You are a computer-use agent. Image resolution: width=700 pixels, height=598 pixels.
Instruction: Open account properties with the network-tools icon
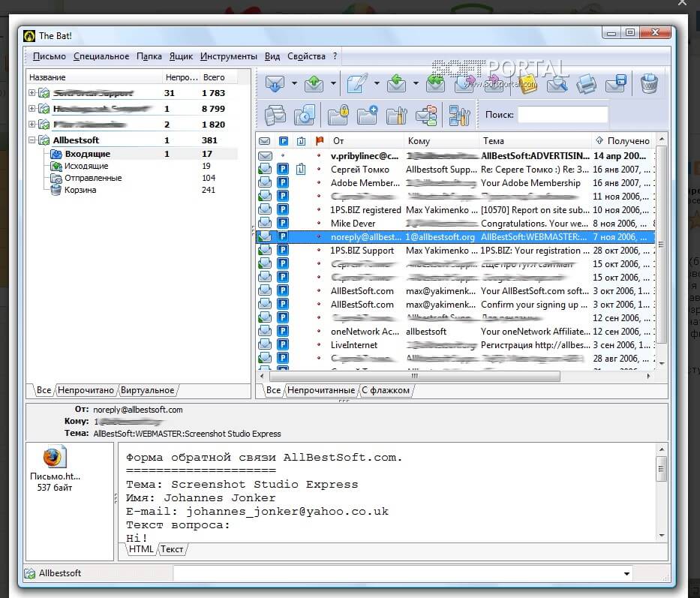point(459,116)
